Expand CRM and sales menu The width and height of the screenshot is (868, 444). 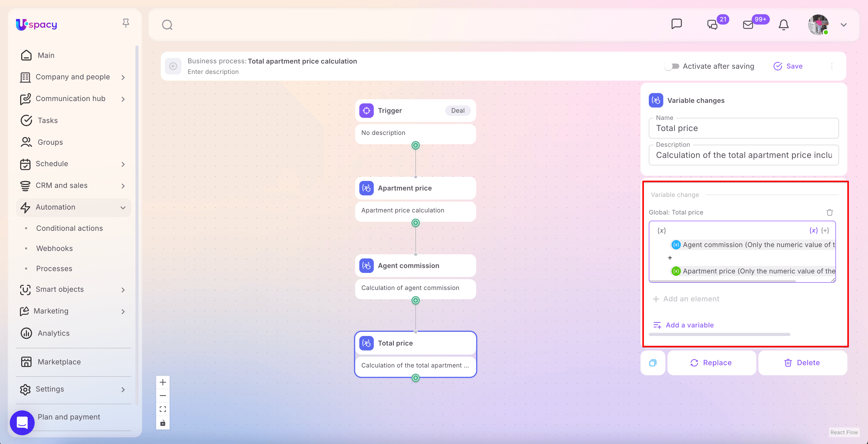pyautogui.click(x=73, y=186)
